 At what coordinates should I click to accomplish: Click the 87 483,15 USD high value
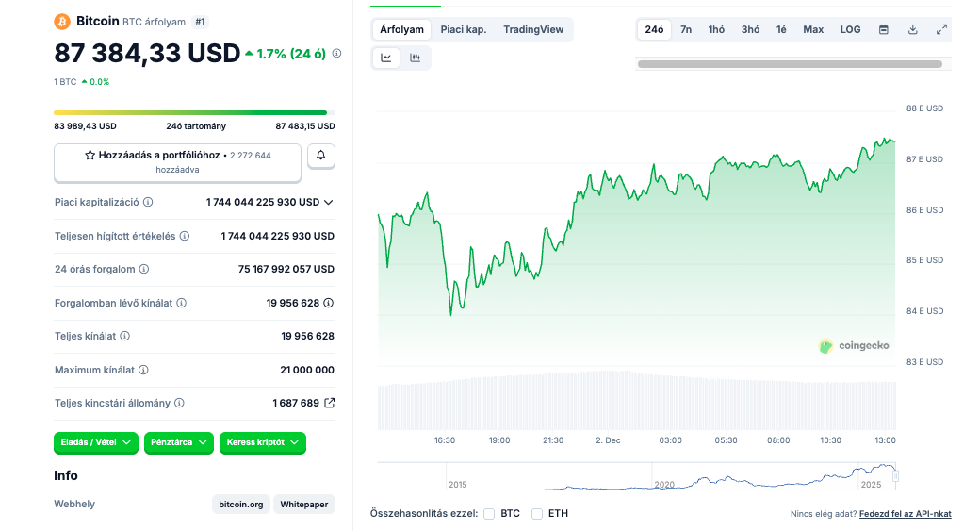click(305, 126)
